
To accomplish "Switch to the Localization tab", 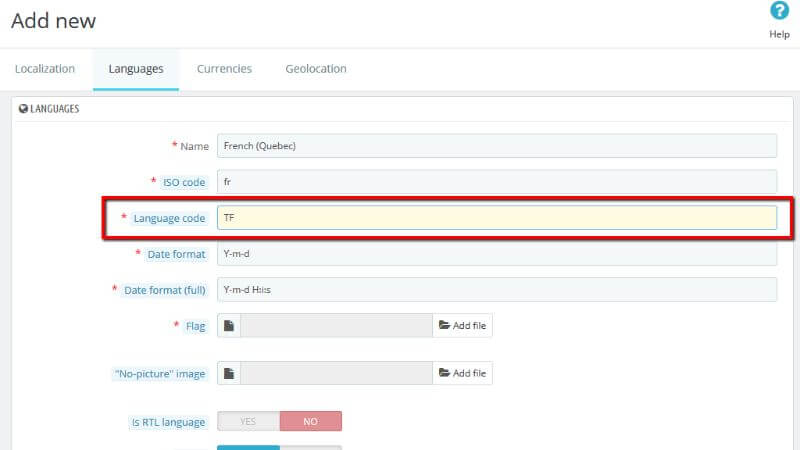I will coord(45,69).
